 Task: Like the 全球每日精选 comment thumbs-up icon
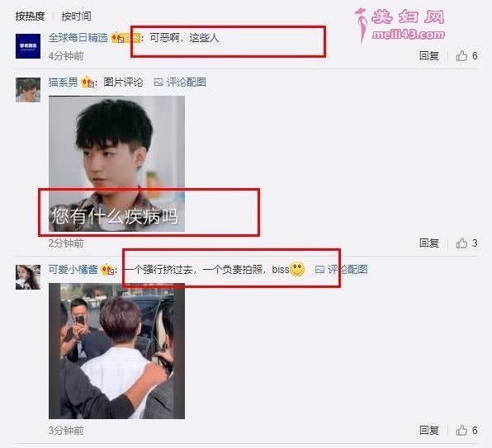pos(461,56)
